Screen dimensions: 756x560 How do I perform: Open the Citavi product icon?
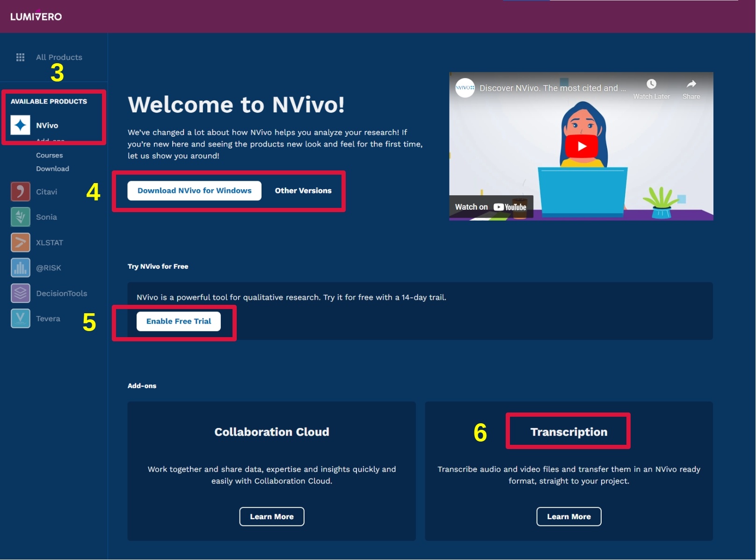coord(20,192)
